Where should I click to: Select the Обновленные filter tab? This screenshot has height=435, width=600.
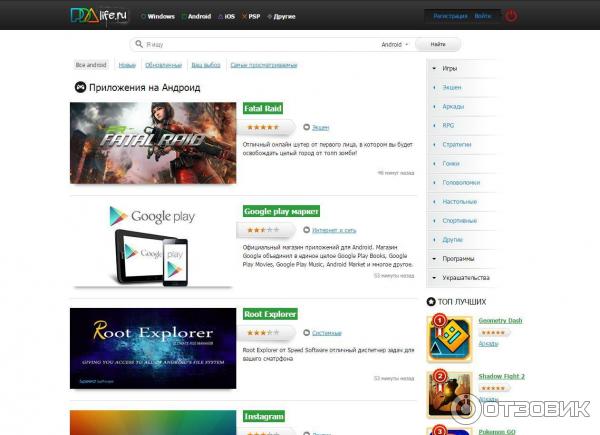click(x=163, y=65)
